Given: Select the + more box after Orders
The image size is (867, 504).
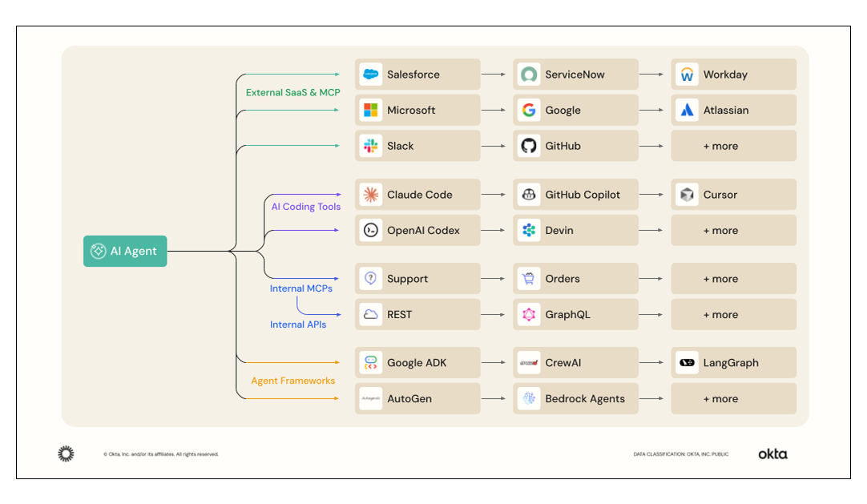Looking at the screenshot, I should (x=734, y=279).
